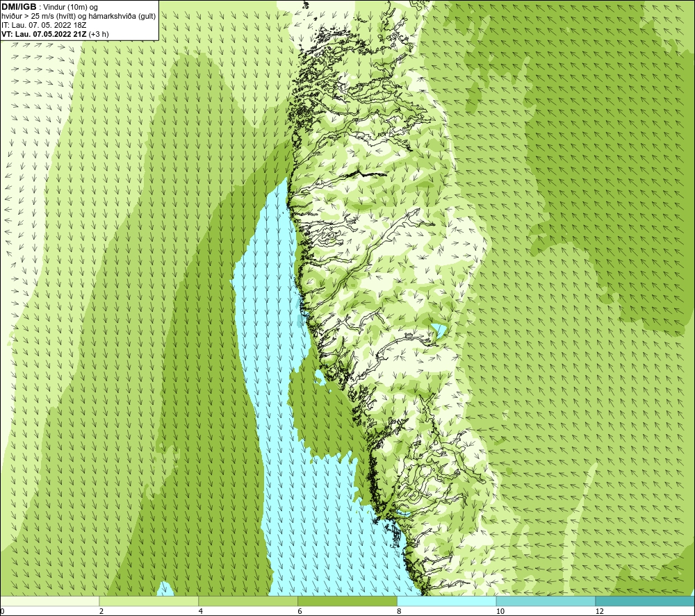This screenshot has width=695, height=616.
Task: Pick the medium green 4–6 legend swatch
Action: click(248, 601)
